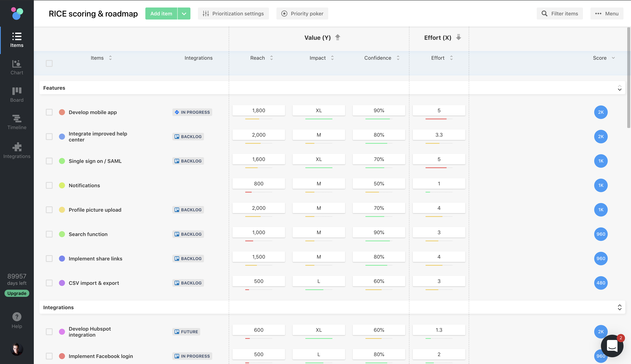
Task: Switch to the Chart view
Action: click(x=17, y=67)
